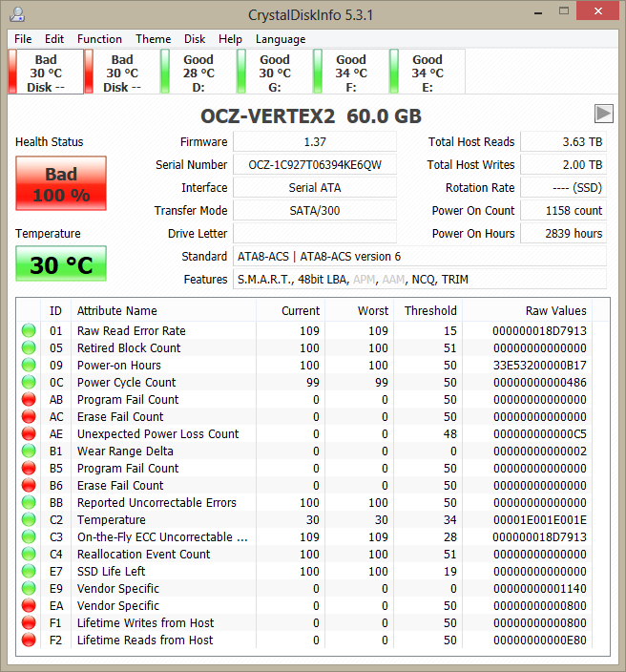The image size is (626, 672).
Task: Click the Serial Number field OCZ-1C927T06394KE6QW
Action: pos(315,165)
